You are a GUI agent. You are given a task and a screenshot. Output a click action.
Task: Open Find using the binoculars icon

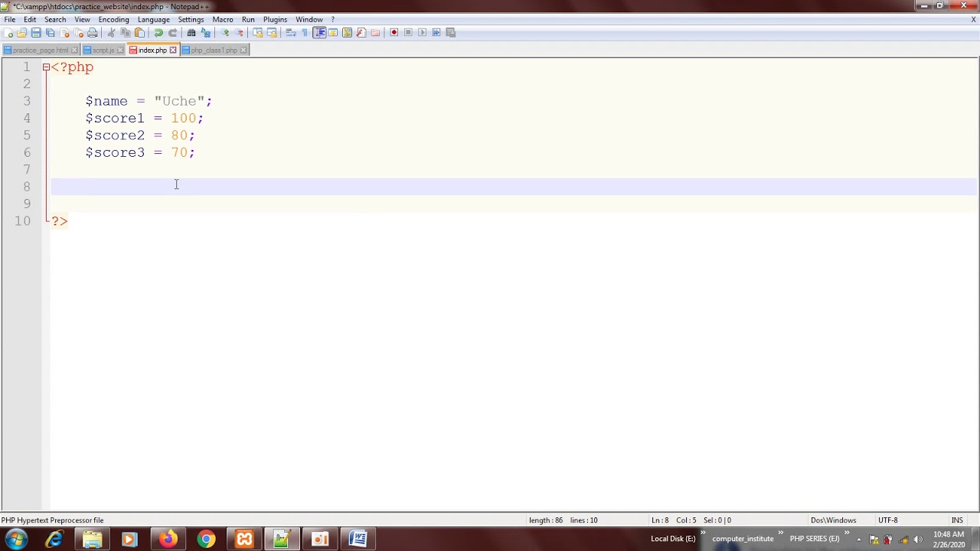tap(191, 32)
